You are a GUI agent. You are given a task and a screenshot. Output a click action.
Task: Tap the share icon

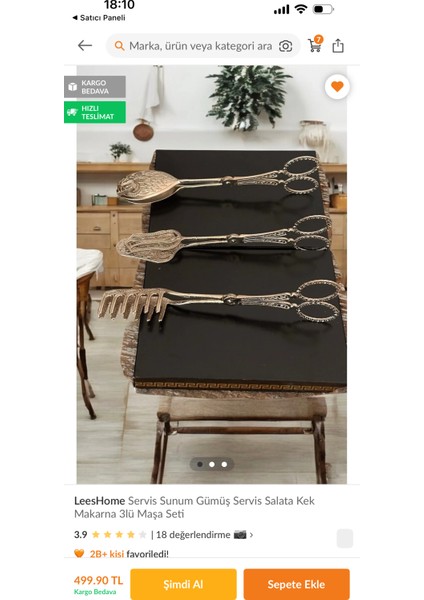pyautogui.click(x=338, y=46)
